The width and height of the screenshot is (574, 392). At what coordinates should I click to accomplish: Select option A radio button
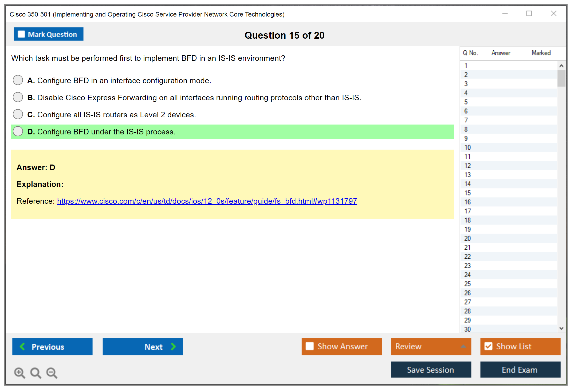(18, 80)
